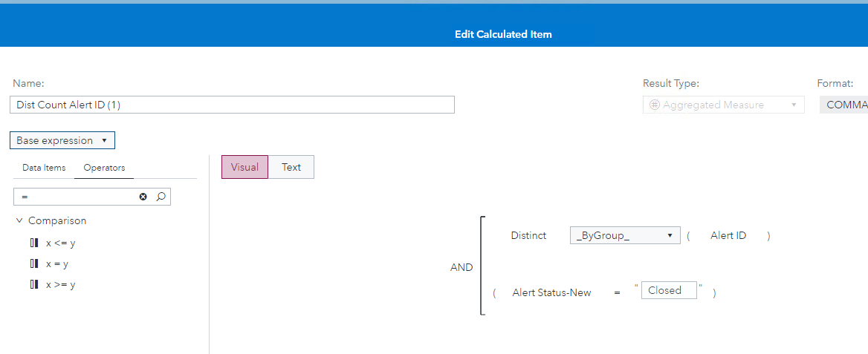The width and height of the screenshot is (868, 354).
Task: Open the Operators tab
Action: pyautogui.click(x=104, y=168)
